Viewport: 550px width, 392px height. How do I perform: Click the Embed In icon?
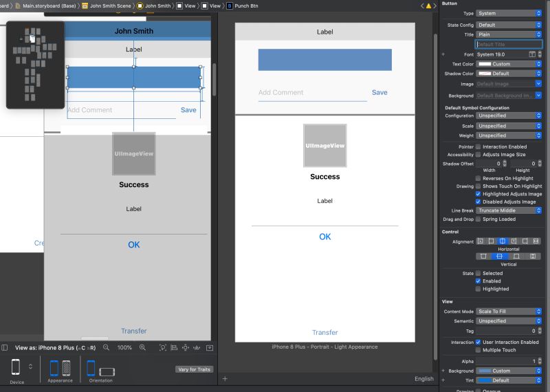tap(210, 348)
